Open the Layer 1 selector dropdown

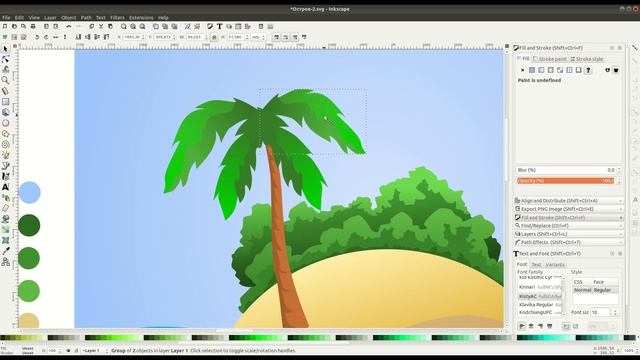click(95, 351)
